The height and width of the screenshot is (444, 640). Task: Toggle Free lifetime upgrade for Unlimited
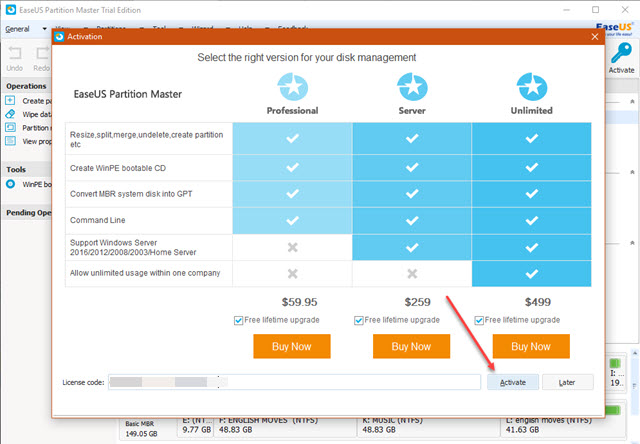click(479, 320)
